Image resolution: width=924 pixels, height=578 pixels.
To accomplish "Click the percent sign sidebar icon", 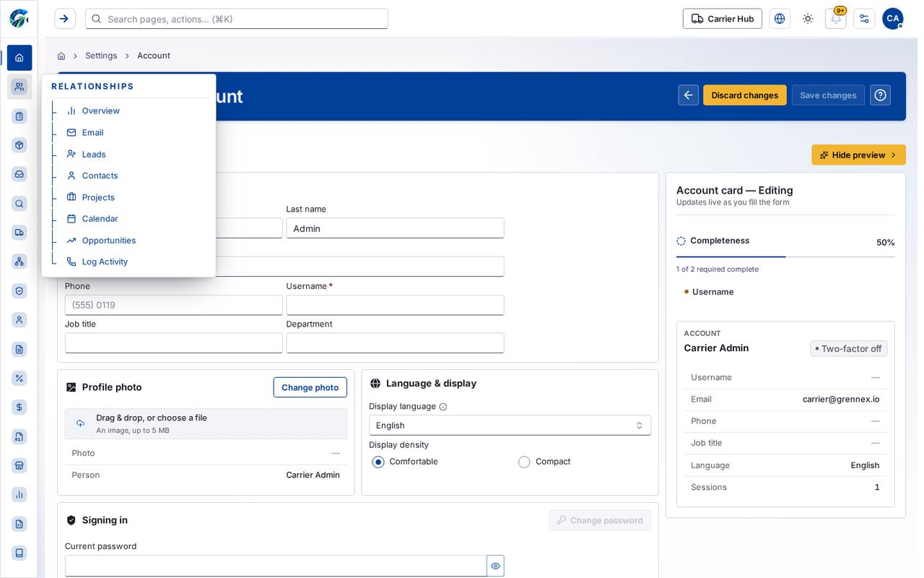I will pyautogui.click(x=19, y=378).
